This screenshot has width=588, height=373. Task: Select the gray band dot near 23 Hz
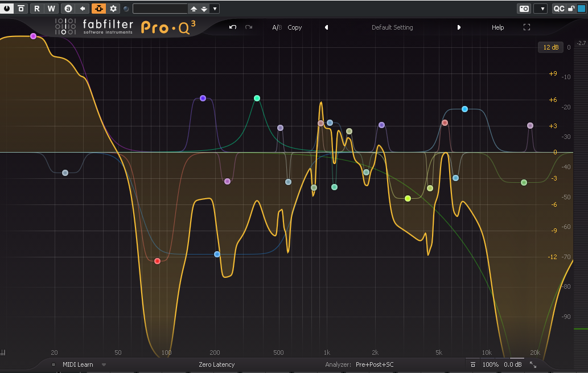65,173
